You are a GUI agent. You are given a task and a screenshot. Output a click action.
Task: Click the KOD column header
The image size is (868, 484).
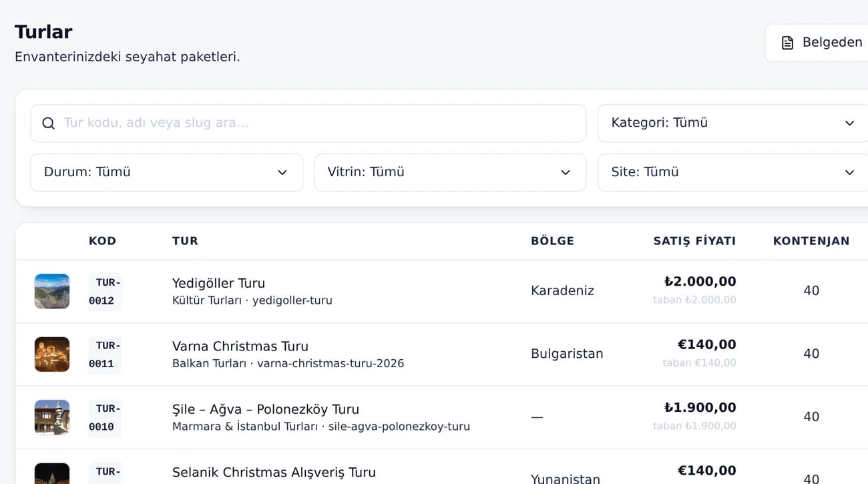102,241
